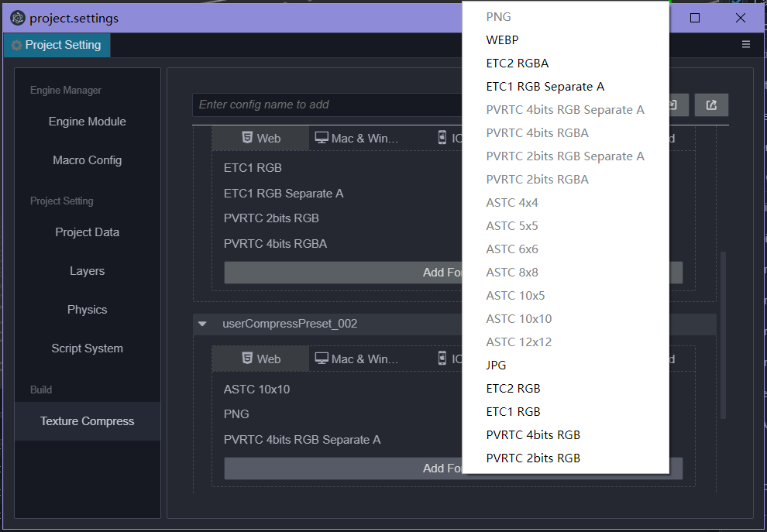767x532 pixels.
Task: Click ASTC 6x6 in format menu
Action: [566, 249]
